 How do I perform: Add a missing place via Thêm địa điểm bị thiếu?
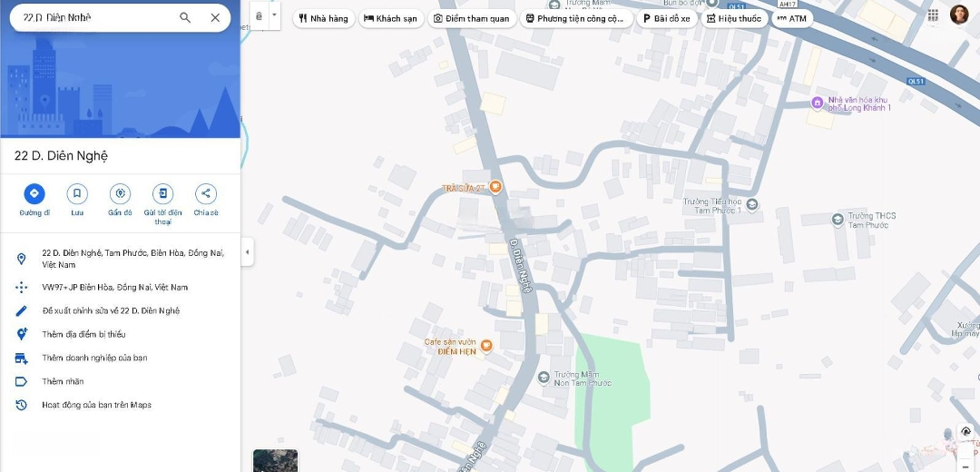83,334
